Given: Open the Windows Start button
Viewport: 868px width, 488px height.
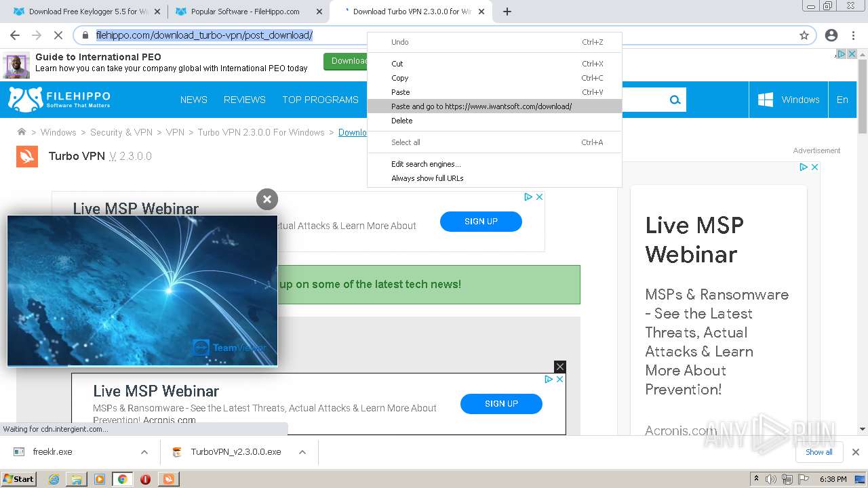Looking at the screenshot, I should click(x=18, y=479).
